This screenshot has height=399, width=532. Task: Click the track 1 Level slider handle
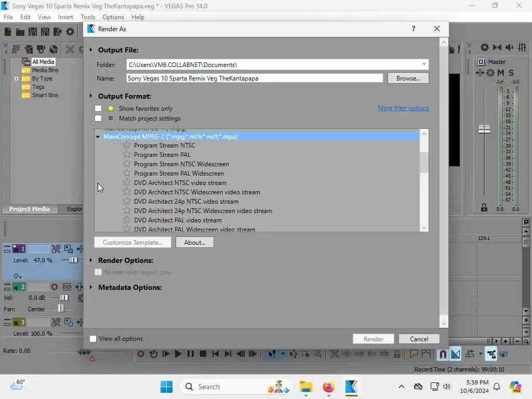point(73,260)
